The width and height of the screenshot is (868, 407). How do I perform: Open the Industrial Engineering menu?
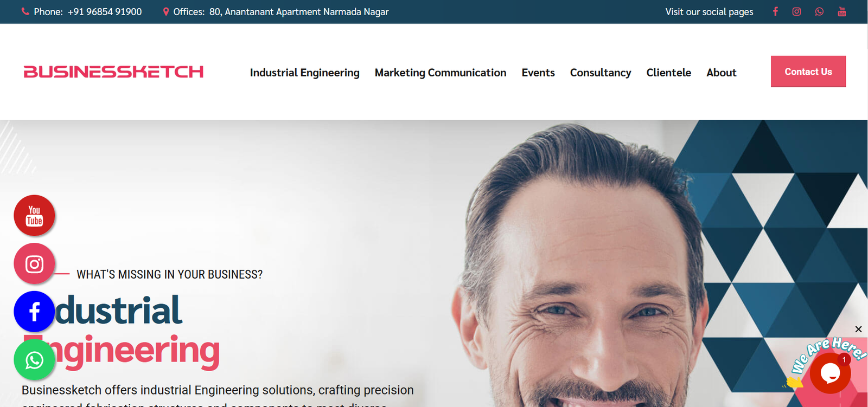pos(304,73)
